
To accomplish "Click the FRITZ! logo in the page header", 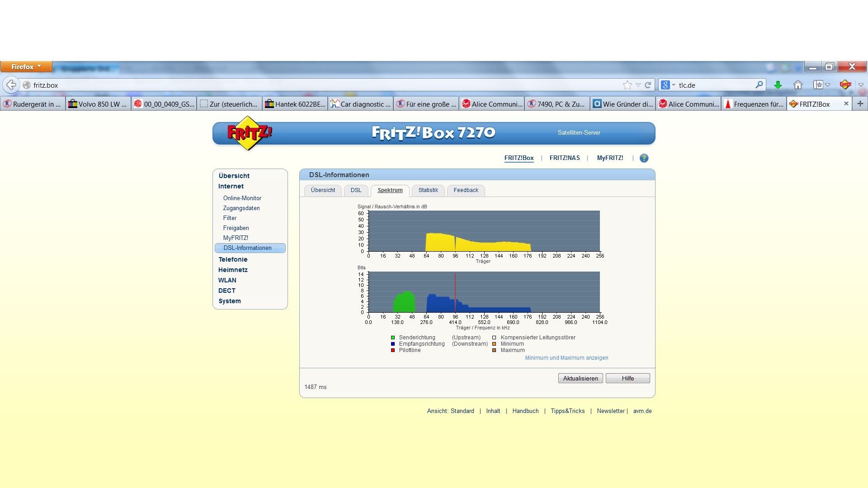I will pyautogui.click(x=249, y=133).
